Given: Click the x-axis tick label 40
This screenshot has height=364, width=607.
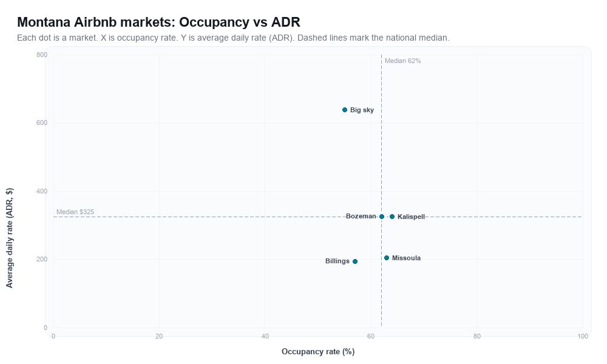Looking at the screenshot, I should pyautogui.click(x=265, y=337).
